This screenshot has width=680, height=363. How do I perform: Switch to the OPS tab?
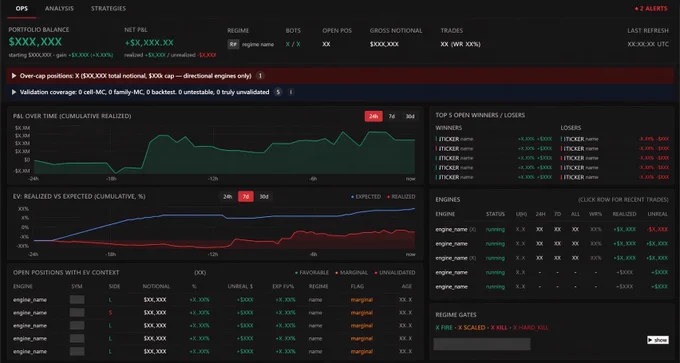22,9
